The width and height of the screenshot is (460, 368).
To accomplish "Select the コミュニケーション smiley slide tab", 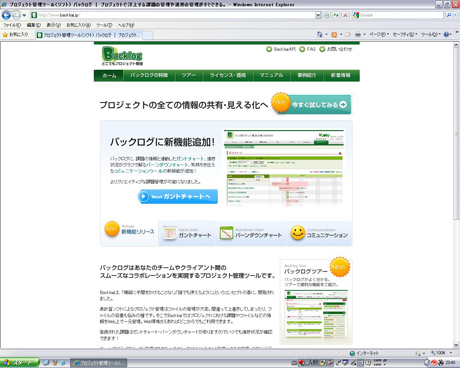I will tap(319, 233).
